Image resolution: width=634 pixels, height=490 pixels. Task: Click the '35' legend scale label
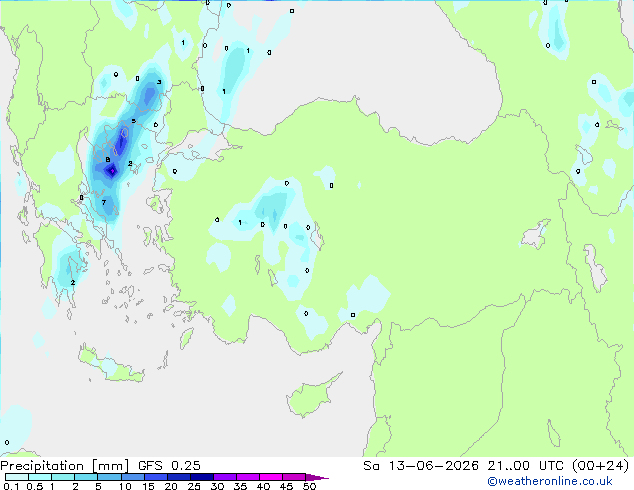(240, 486)
